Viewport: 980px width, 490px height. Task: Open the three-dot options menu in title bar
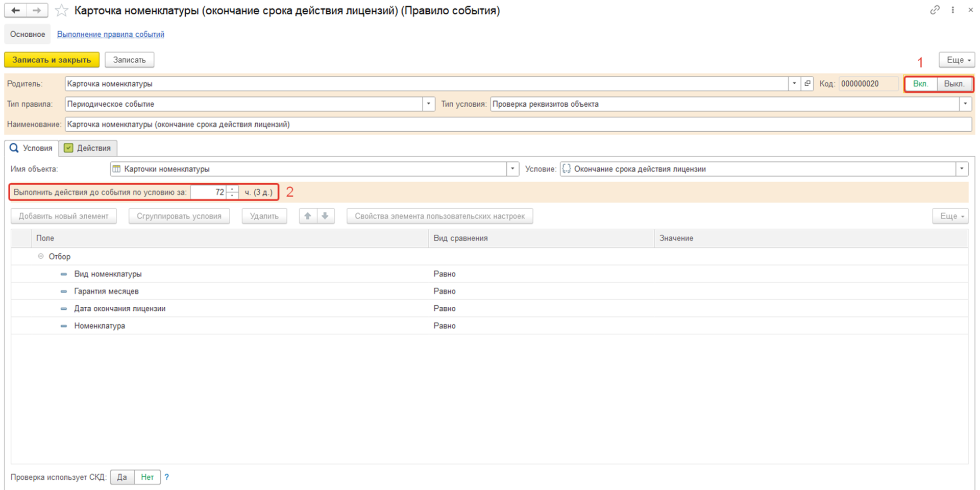coord(952,10)
